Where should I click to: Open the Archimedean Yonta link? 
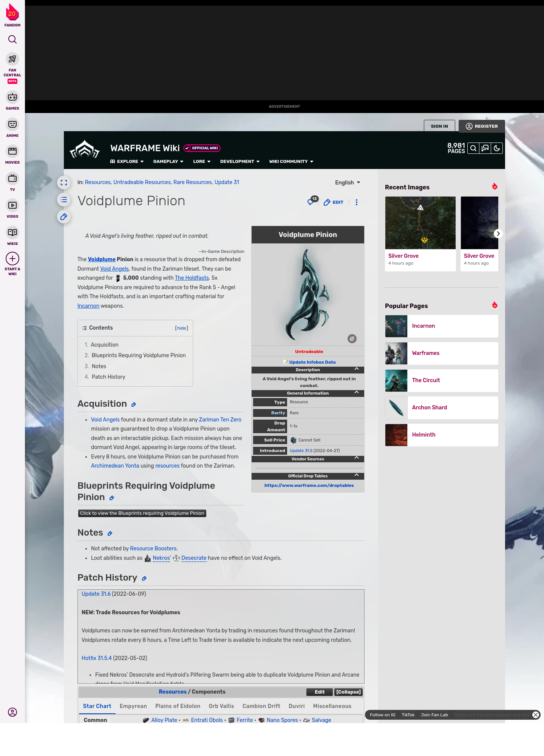(115, 466)
